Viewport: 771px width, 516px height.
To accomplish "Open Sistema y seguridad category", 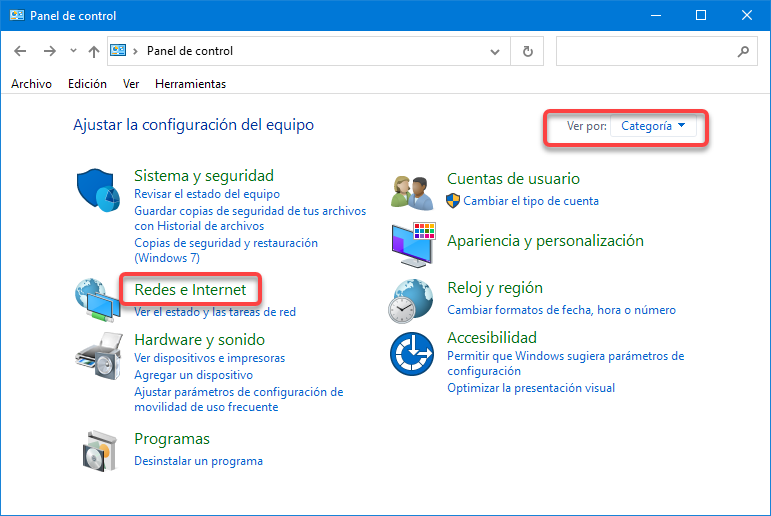I will [204, 176].
